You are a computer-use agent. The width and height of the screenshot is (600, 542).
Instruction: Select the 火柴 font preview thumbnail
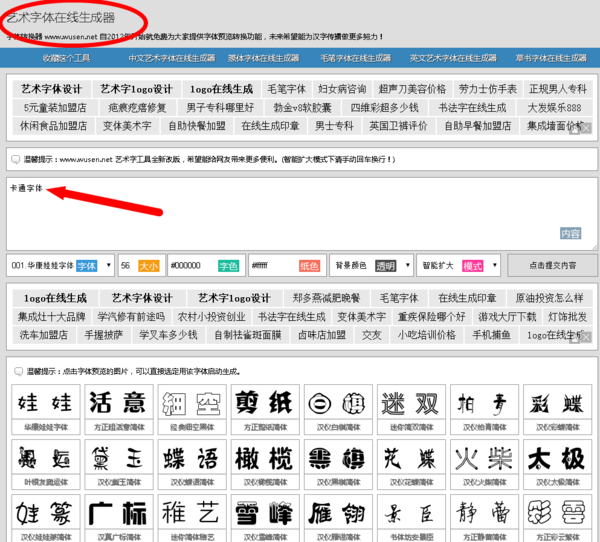(484, 465)
